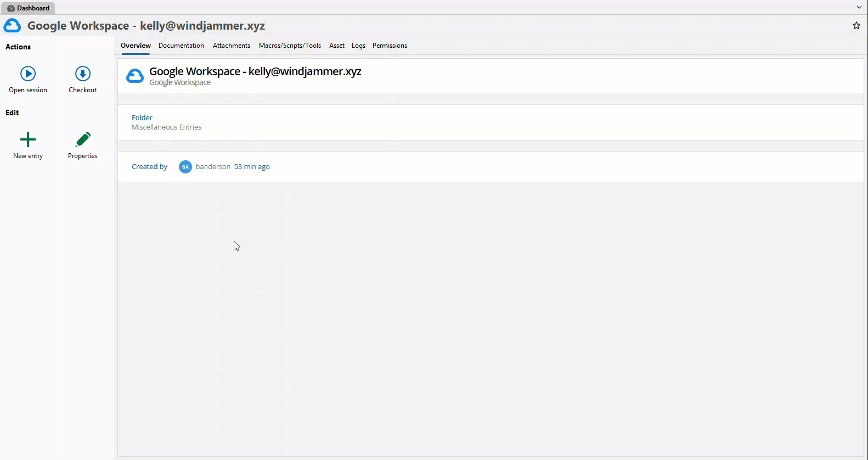Click the banderson user avatar
Image resolution: width=868 pixels, height=460 pixels.
point(185,167)
